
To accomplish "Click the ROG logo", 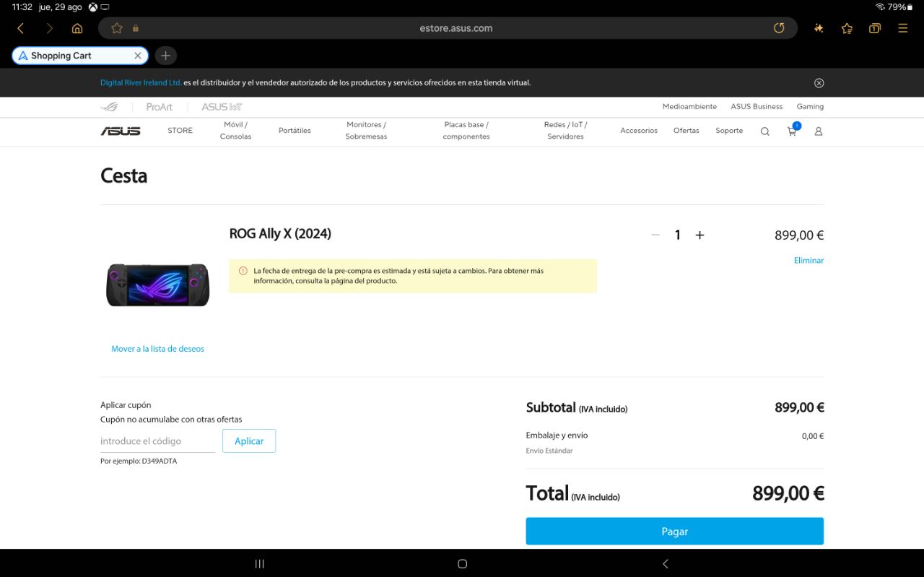I will [110, 107].
